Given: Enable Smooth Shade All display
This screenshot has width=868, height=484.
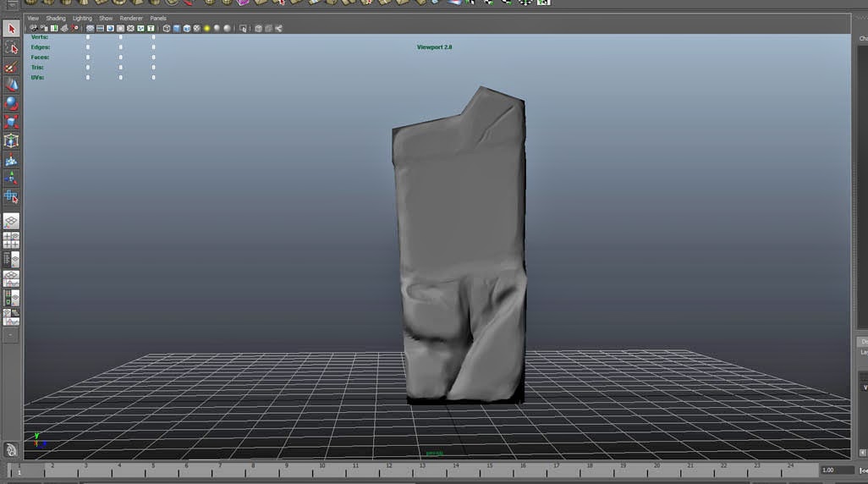Looking at the screenshot, I should 177,28.
